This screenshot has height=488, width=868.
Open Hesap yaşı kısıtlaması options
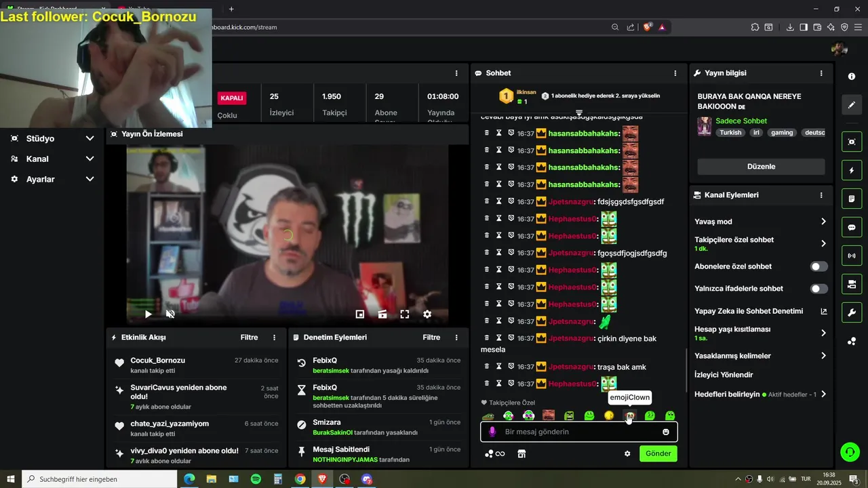(761, 333)
